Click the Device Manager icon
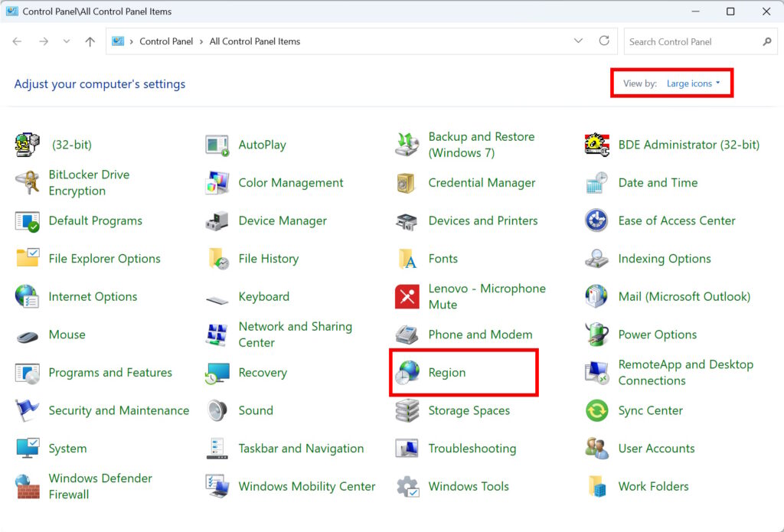The width and height of the screenshot is (784, 532). tap(217, 221)
